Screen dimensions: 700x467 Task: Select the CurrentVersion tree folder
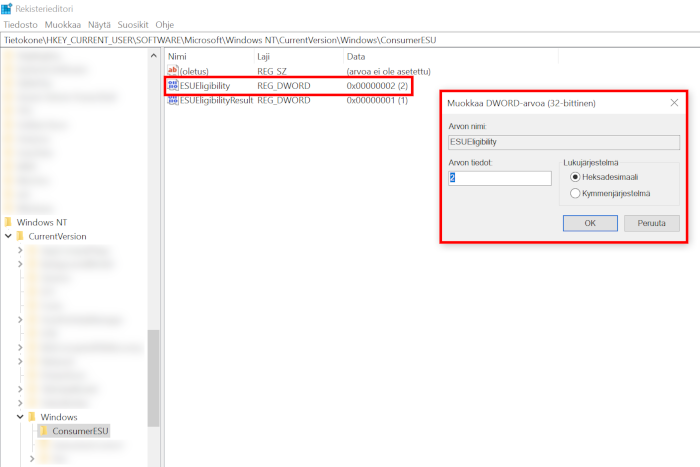[x=58, y=237]
